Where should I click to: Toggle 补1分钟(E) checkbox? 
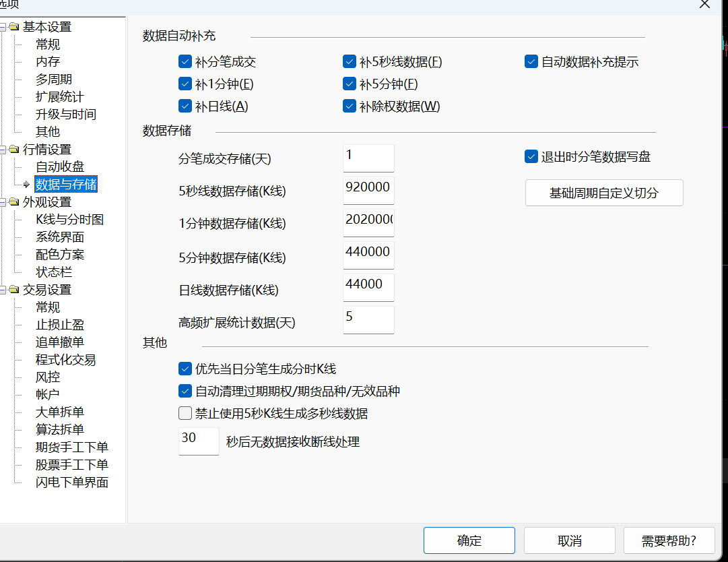coord(185,84)
